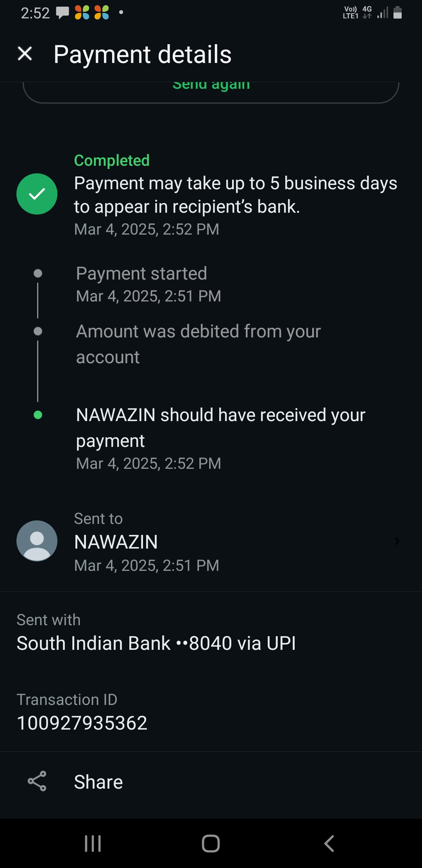Select the transaction ID number 100927935362

(82, 723)
